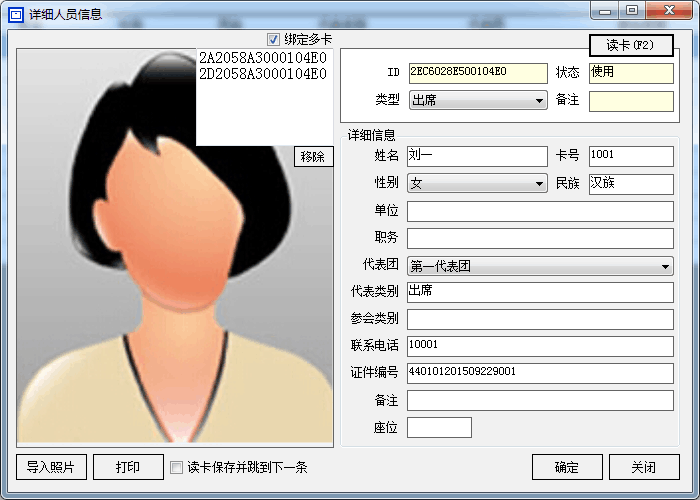Click the 打印 button
This screenshot has height=500, width=700.
pos(128,467)
